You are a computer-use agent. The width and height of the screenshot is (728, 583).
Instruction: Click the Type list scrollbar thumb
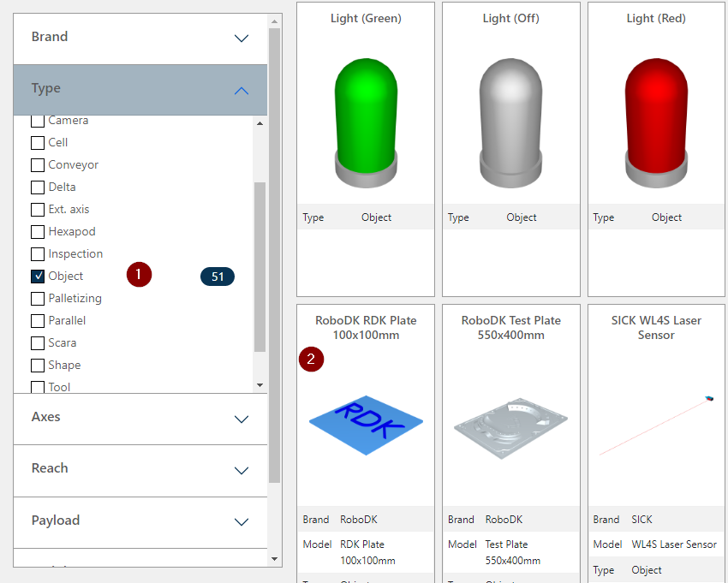tap(260, 267)
